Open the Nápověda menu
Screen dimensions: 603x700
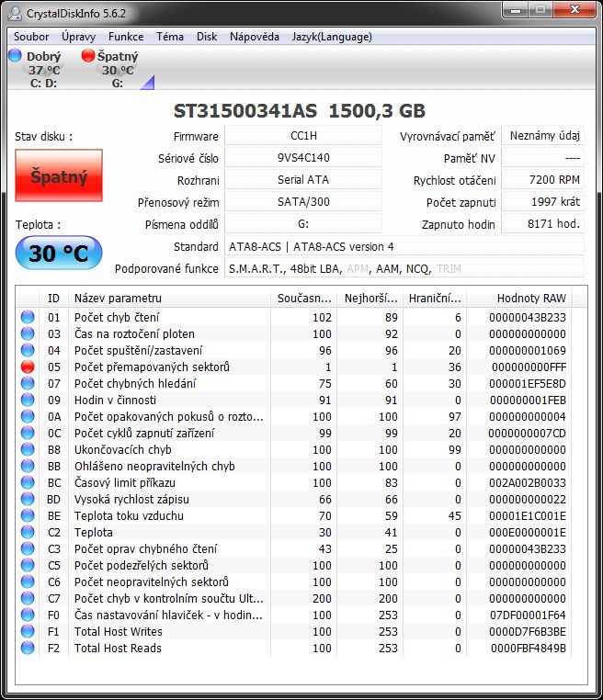coord(254,37)
